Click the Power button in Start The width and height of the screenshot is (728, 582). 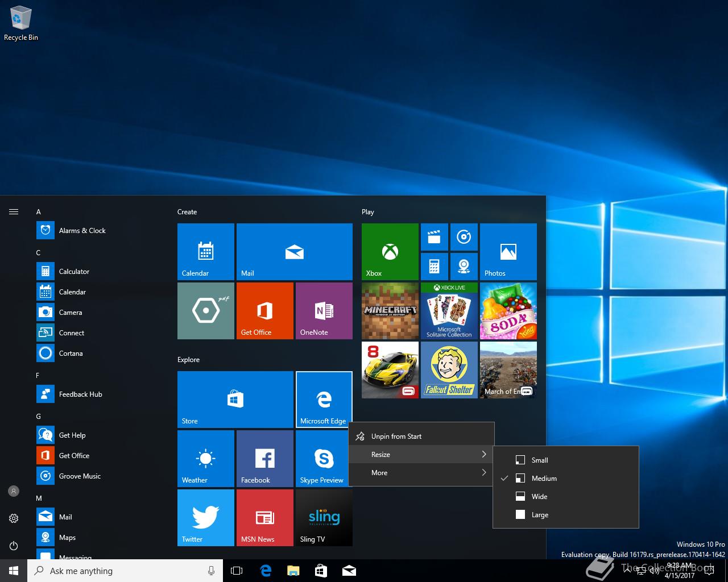(14, 546)
